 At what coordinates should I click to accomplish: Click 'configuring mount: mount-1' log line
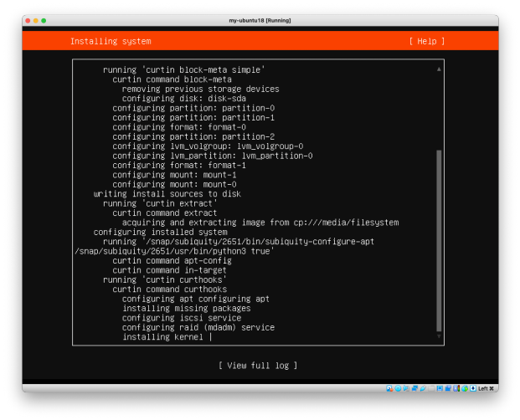coord(174,175)
